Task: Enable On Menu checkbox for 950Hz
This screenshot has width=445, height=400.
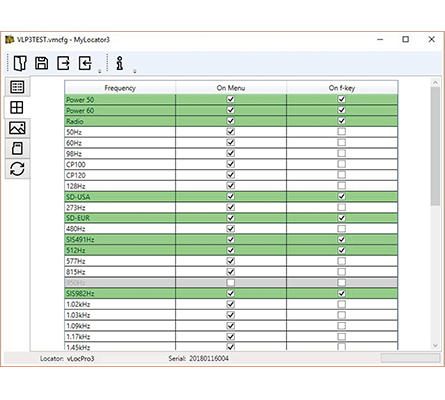Action: (x=230, y=283)
